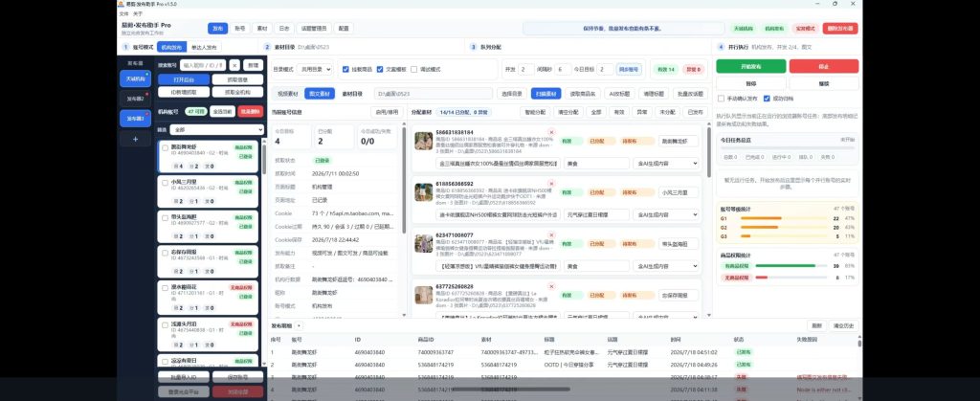Uncheck the 成功归档 checkbox
980x401 pixels.
point(767,98)
